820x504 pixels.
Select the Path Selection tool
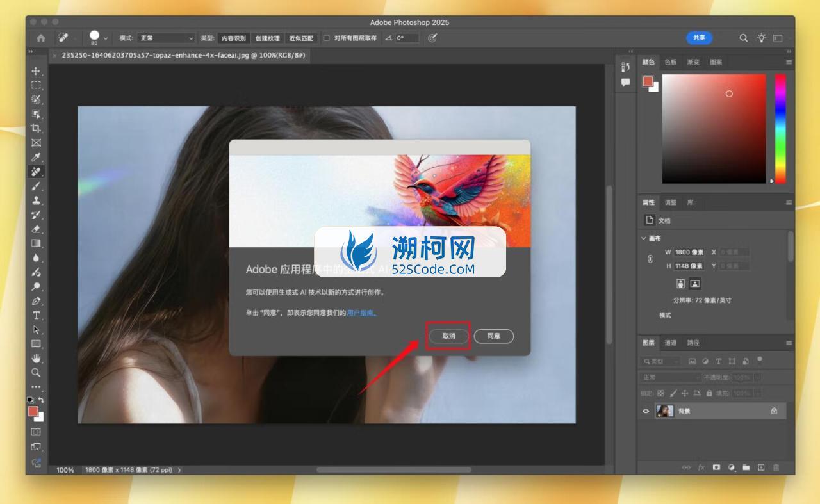(x=36, y=330)
